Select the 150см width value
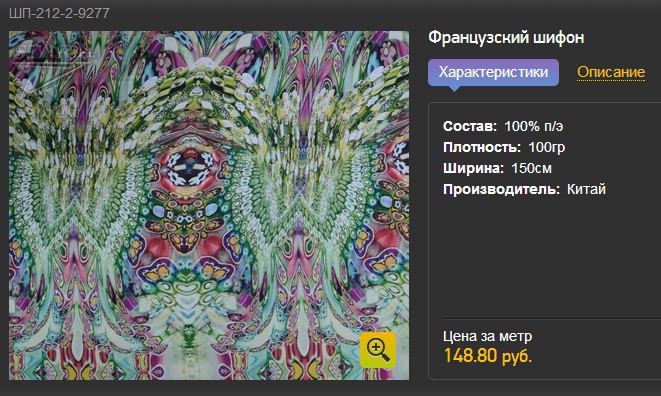The height and width of the screenshot is (396, 661). click(531, 168)
